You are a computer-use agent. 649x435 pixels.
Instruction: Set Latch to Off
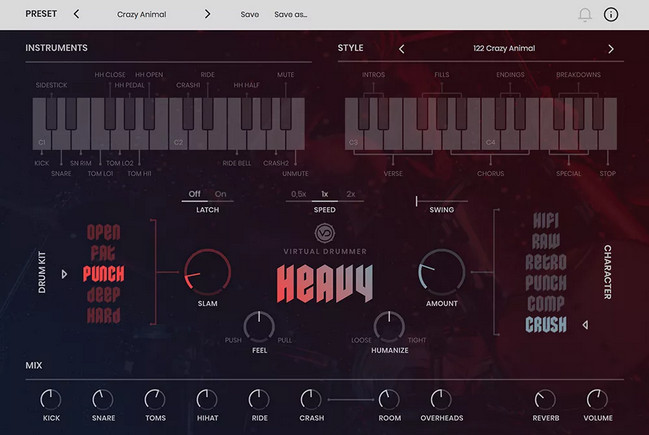pyautogui.click(x=195, y=194)
